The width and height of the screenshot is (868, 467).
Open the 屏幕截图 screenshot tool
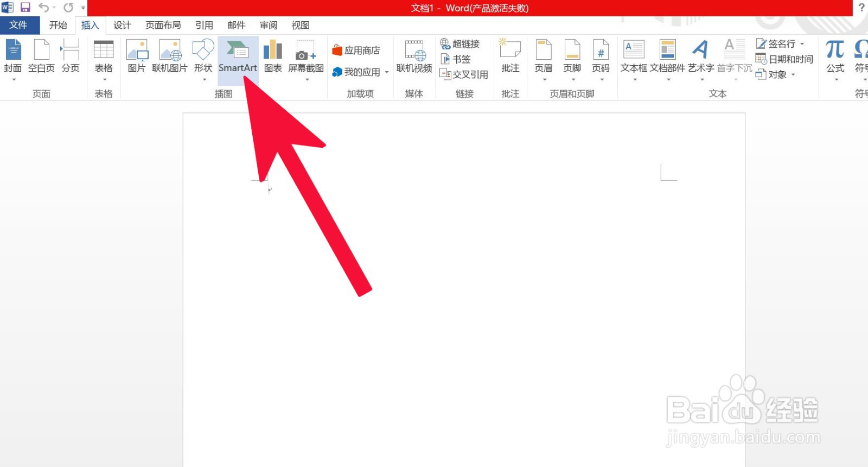pos(306,60)
